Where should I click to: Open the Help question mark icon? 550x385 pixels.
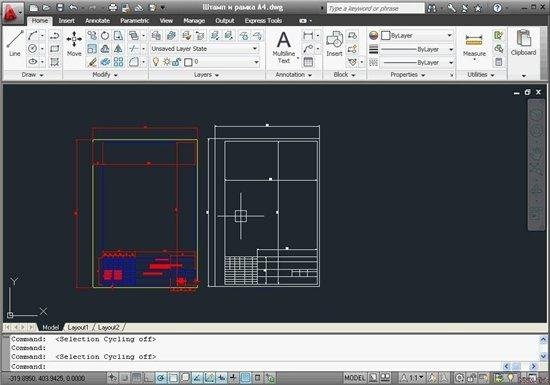click(497, 8)
